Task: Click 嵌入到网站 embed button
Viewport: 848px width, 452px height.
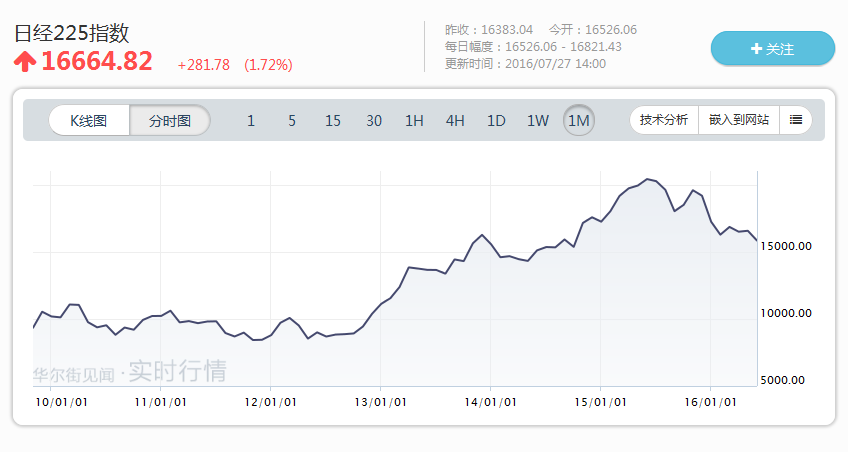Action: tap(738, 120)
